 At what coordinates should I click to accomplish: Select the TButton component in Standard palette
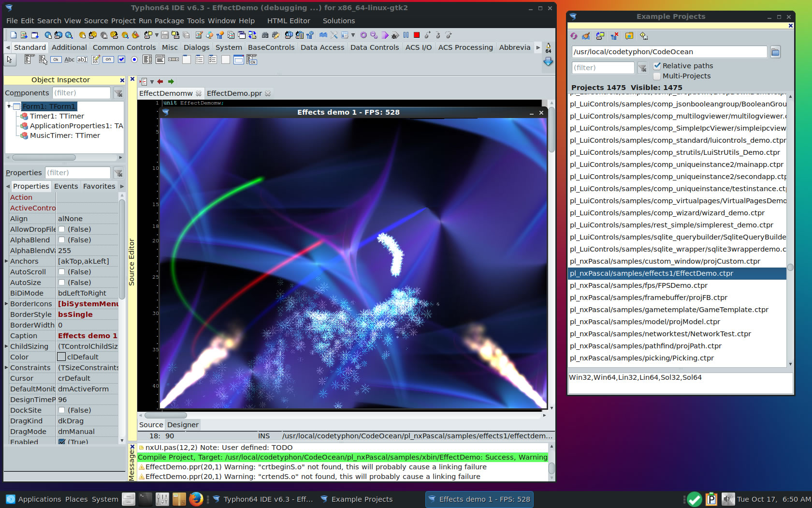coord(56,60)
